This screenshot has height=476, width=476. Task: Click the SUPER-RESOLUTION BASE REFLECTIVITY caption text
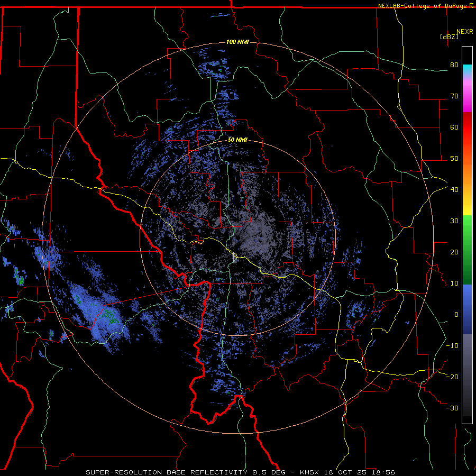(x=167, y=472)
